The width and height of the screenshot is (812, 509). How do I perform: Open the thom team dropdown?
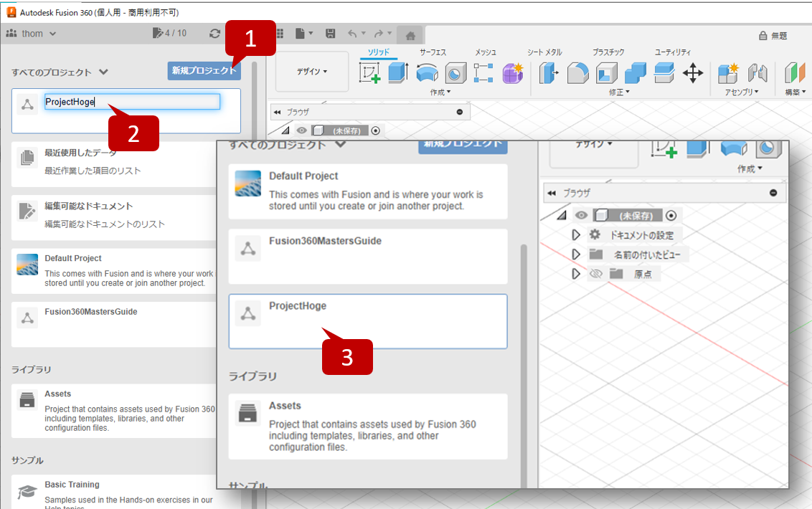(x=31, y=34)
